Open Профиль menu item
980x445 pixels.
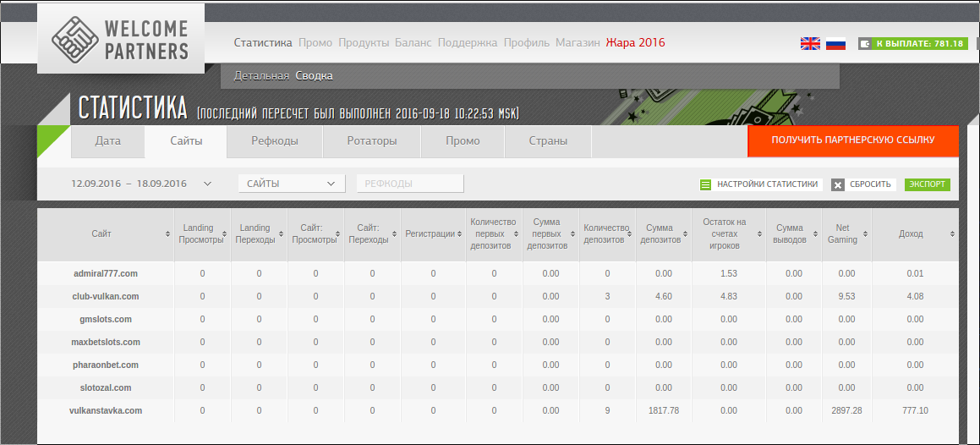[x=527, y=43]
